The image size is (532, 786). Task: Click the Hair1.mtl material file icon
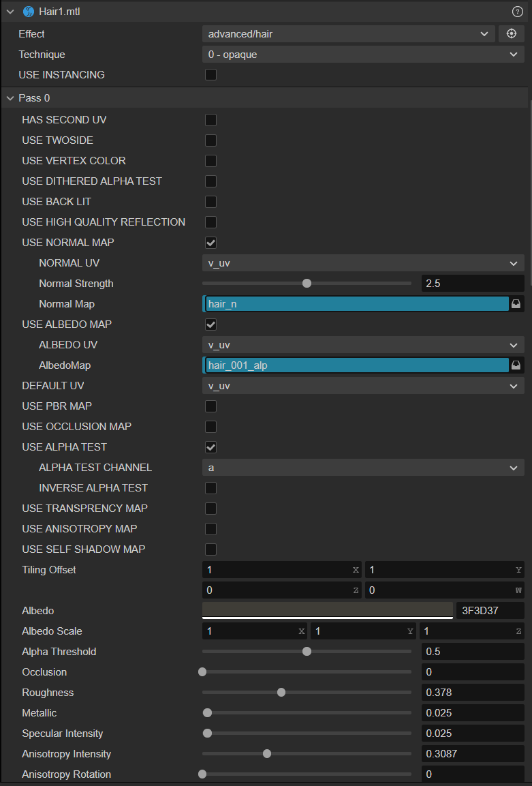tap(28, 12)
